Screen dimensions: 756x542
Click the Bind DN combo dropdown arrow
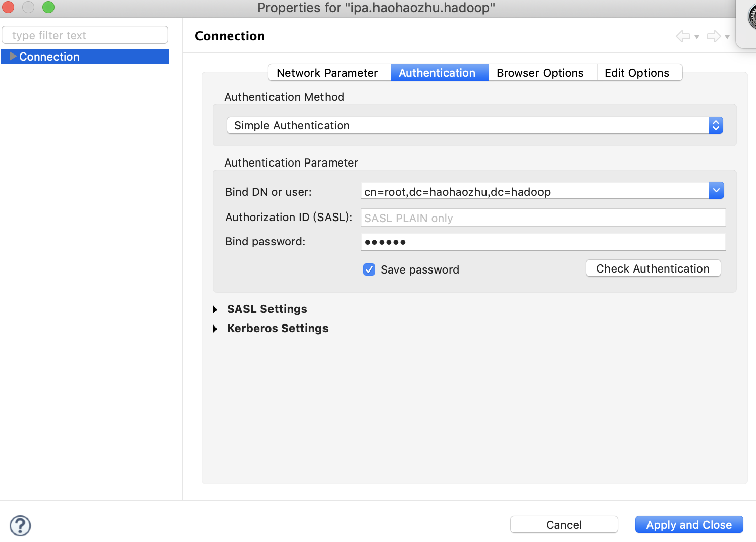click(716, 190)
